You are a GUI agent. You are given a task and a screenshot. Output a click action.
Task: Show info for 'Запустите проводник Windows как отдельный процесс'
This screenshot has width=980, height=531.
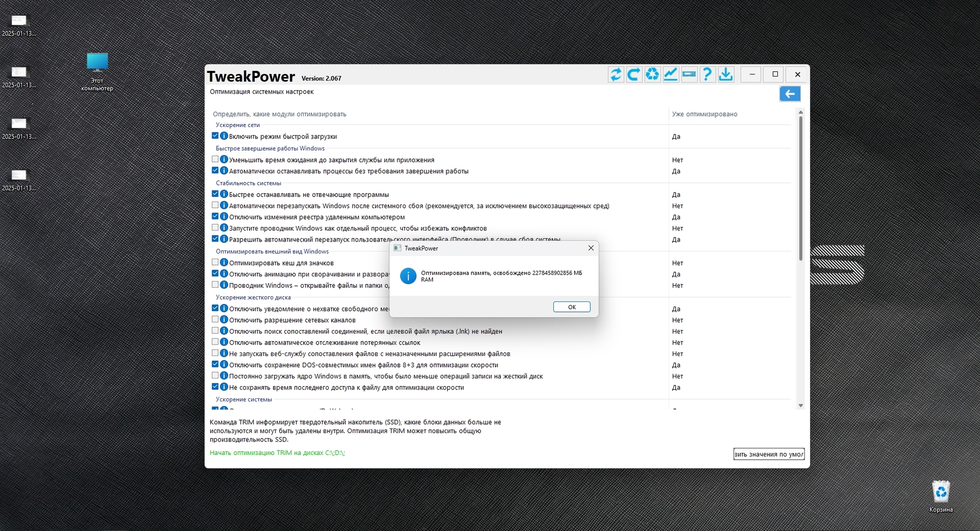(x=224, y=228)
